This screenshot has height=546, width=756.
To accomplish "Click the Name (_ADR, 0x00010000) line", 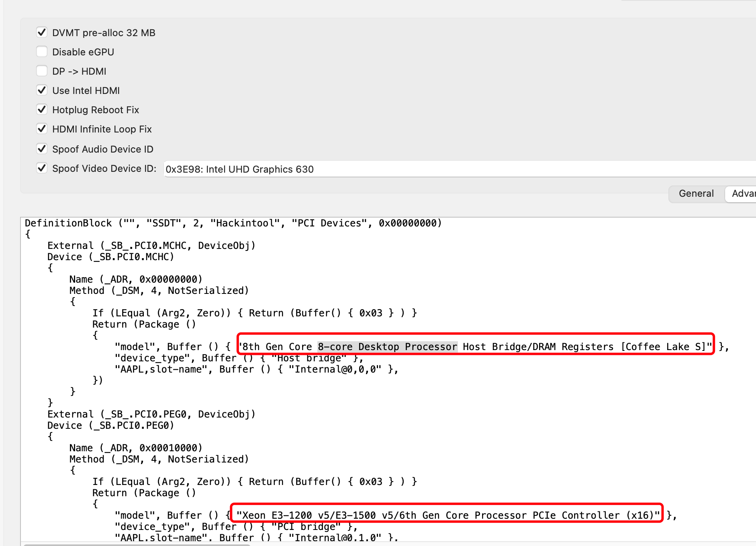I will click(x=136, y=448).
